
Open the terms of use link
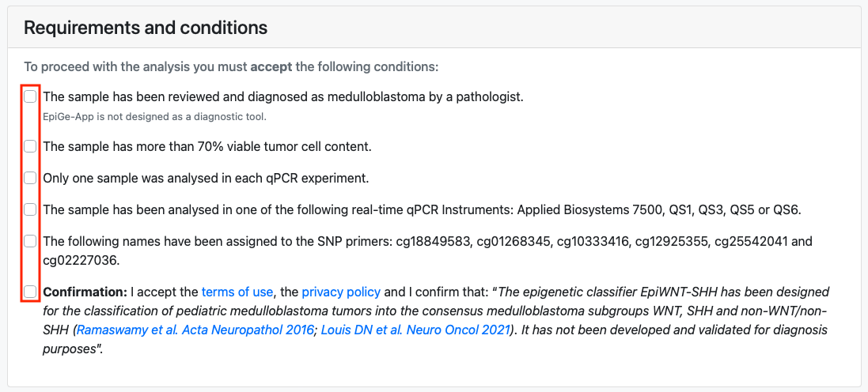(237, 292)
